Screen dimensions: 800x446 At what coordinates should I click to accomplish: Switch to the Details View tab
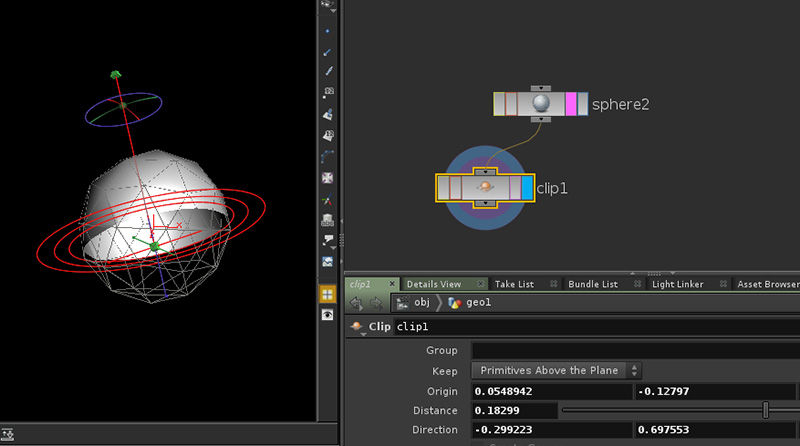point(434,284)
